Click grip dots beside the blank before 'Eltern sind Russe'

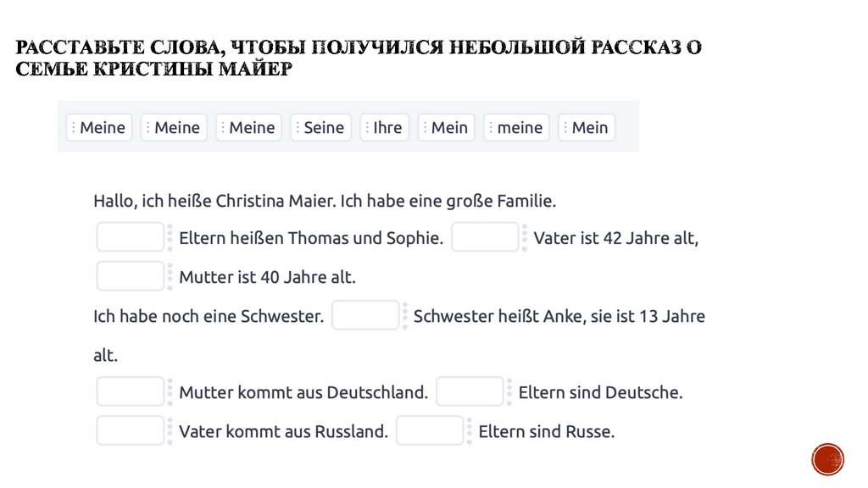coord(470,431)
